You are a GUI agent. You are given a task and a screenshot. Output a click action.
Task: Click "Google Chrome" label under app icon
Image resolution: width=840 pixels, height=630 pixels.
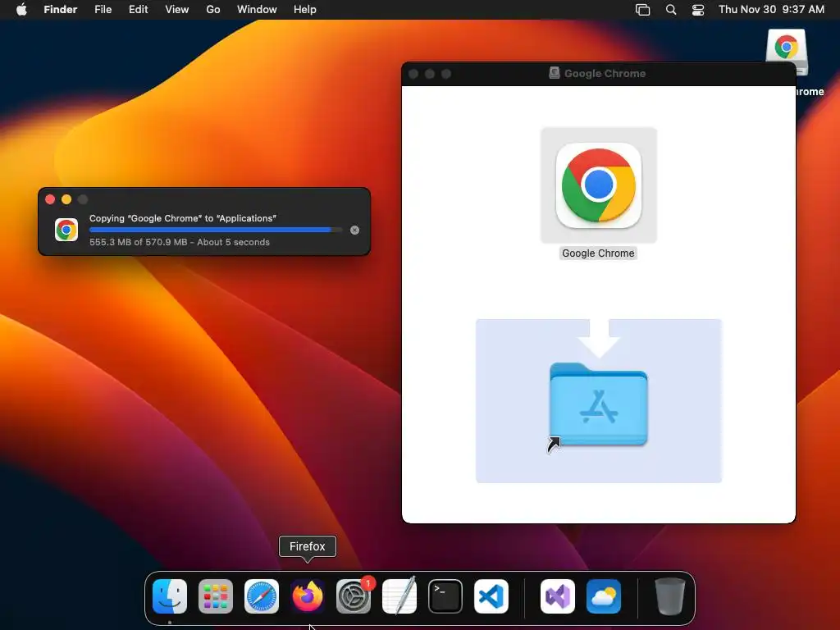[598, 253]
